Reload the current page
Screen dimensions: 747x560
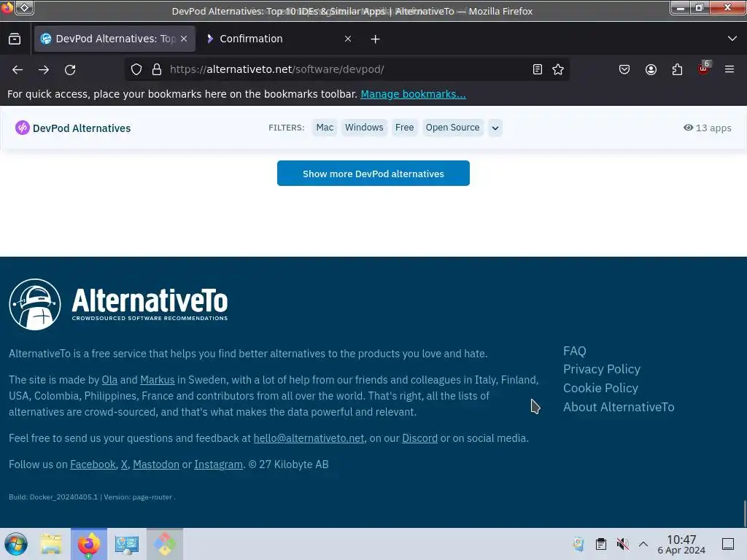70,69
